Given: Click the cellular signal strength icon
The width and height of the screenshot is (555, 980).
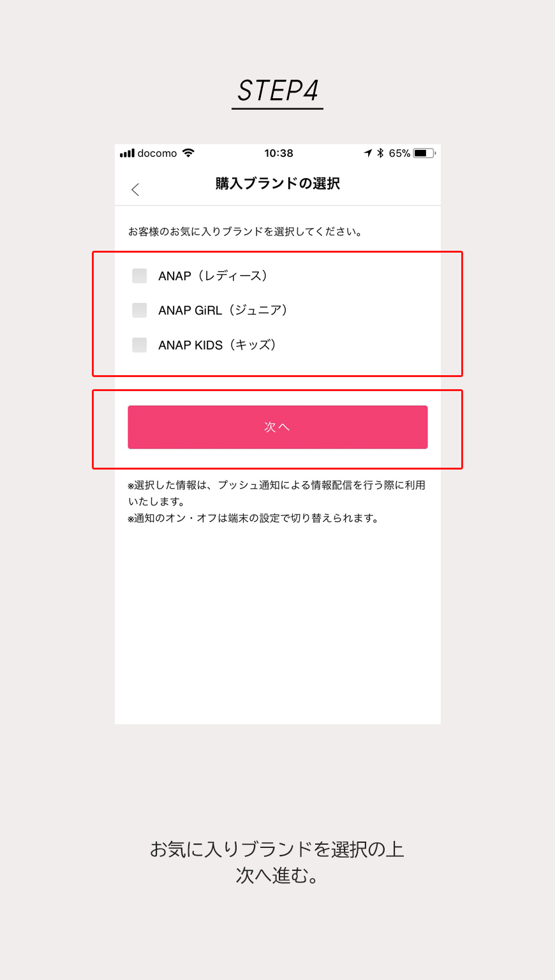Looking at the screenshot, I should tap(127, 153).
